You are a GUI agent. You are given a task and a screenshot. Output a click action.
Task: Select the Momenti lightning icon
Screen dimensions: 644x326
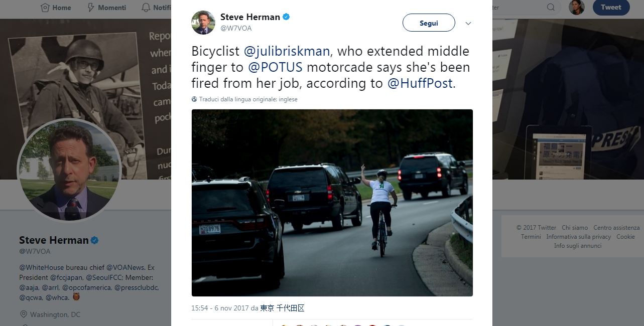(x=91, y=8)
